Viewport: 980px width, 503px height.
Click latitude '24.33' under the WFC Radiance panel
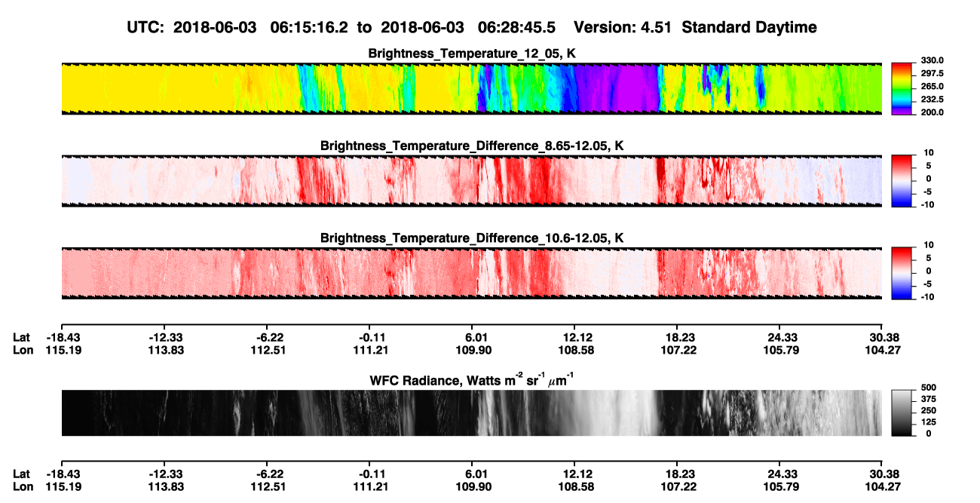(782, 474)
